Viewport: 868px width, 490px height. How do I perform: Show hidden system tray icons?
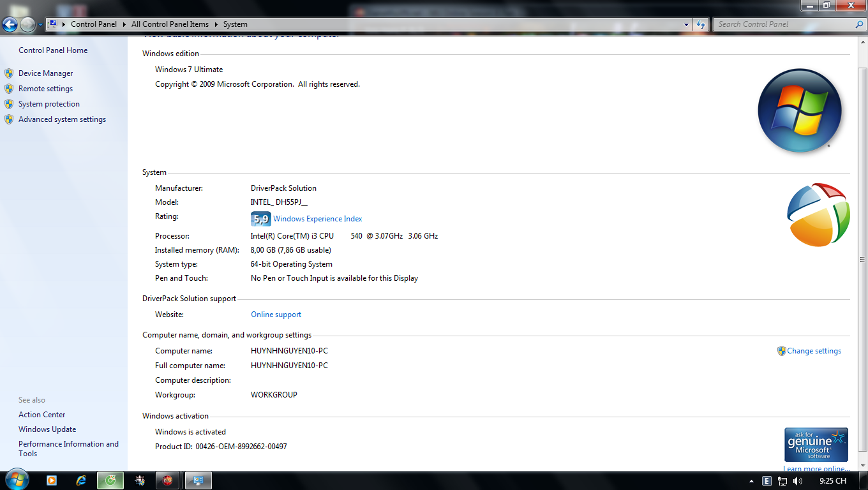tap(751, 481)
